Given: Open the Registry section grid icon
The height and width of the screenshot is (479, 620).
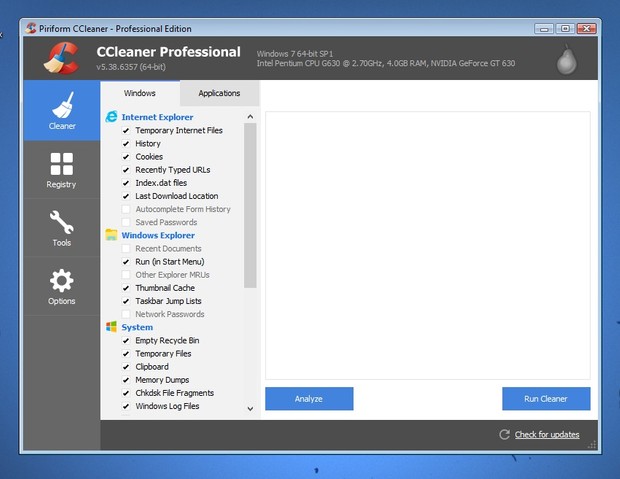Looking at the screenshot, I should click(62, 164).
